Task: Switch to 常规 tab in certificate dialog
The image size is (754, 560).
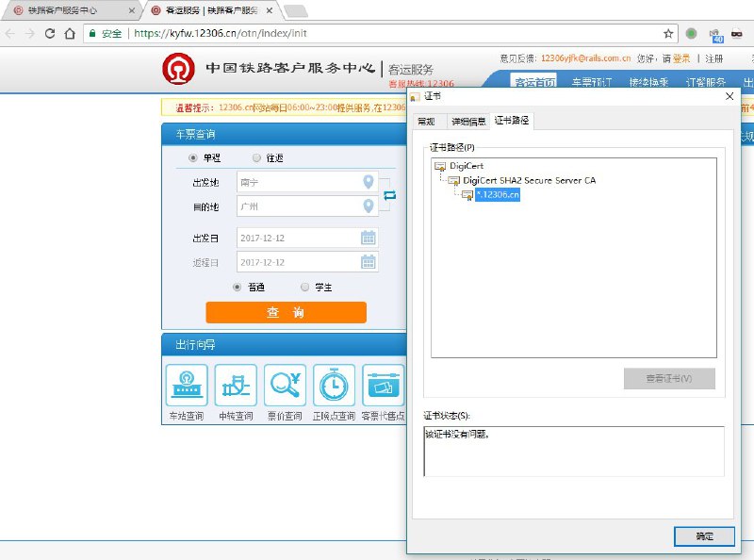Action: point(427,122)
